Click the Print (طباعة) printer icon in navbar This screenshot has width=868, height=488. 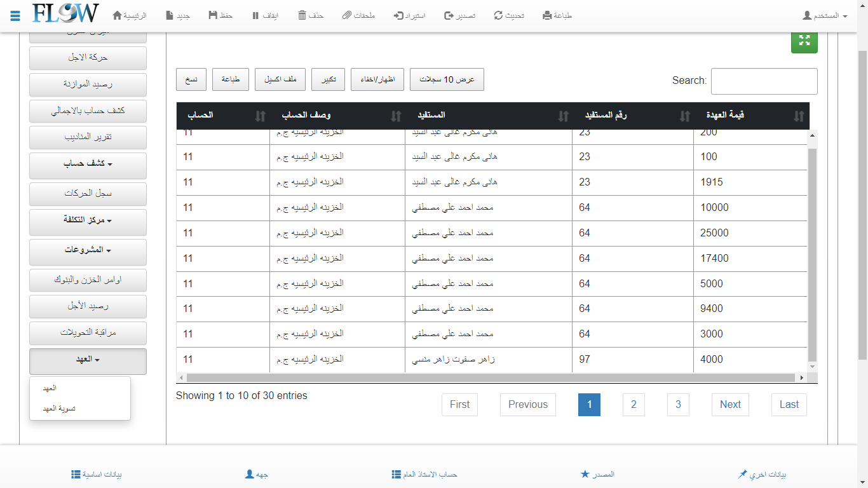click(547, 15)
